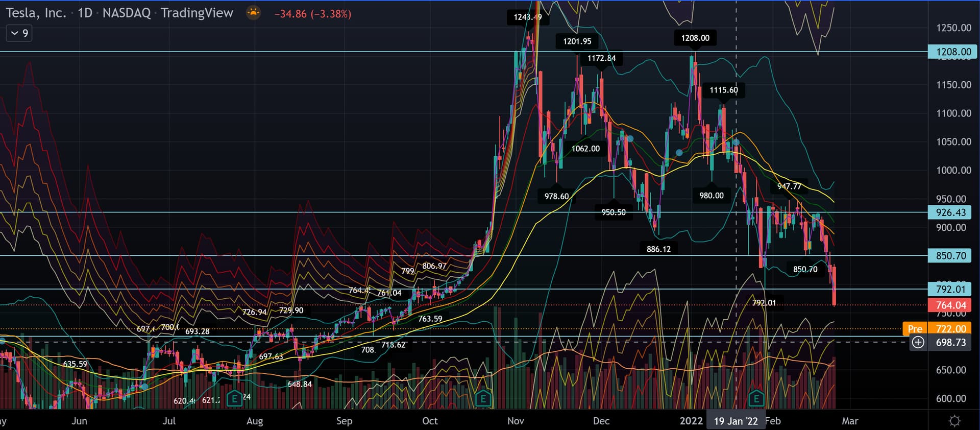Click the earnings E marker near February
The height and width of the screenshot is (430, 980).
coord(756,398)
